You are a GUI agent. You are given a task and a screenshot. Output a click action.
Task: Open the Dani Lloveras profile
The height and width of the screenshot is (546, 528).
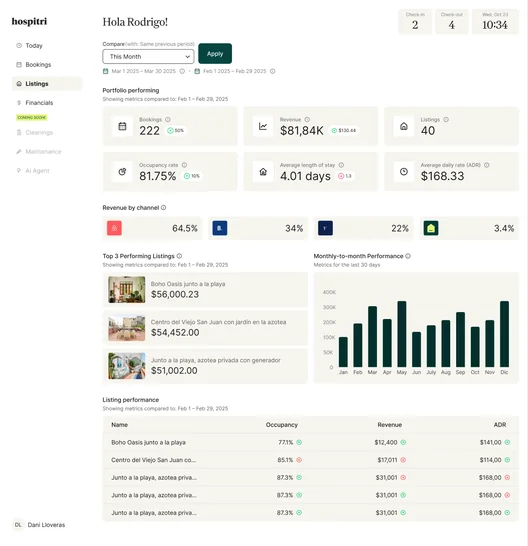tap(39, 525)
